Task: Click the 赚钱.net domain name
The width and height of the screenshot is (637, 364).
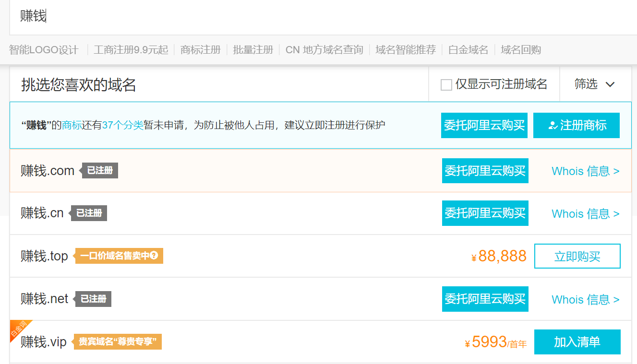Action: point(45,299)
